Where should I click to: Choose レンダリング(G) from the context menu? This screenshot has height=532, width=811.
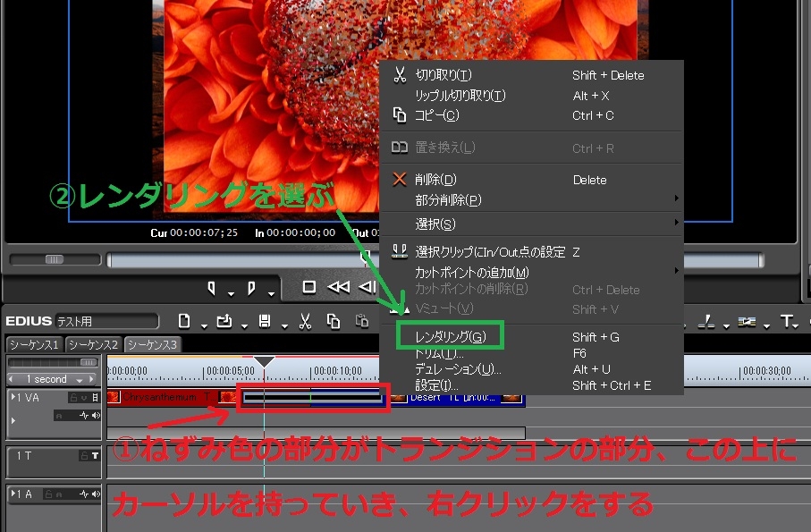click(x=531, y=337)
